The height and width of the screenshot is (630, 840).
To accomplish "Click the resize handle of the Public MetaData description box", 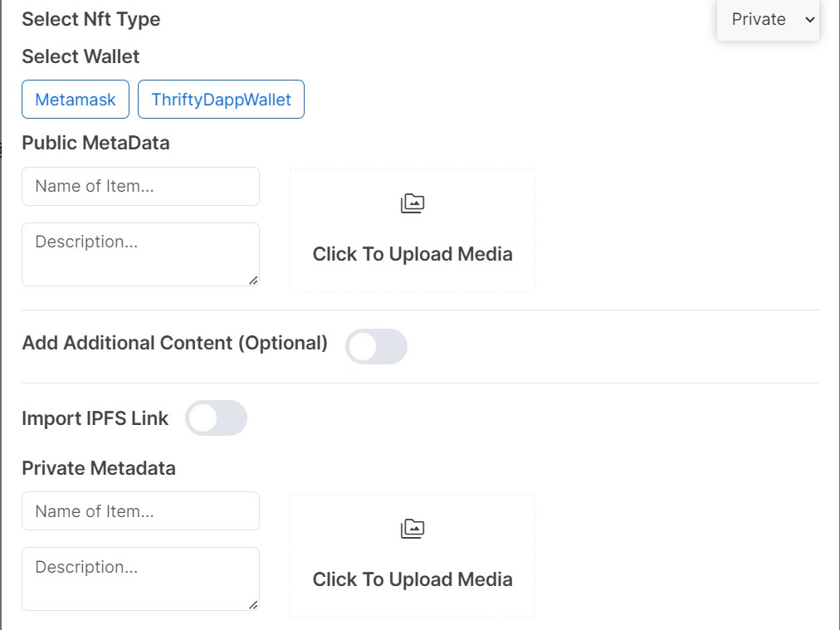I will (x=253, y=281).
